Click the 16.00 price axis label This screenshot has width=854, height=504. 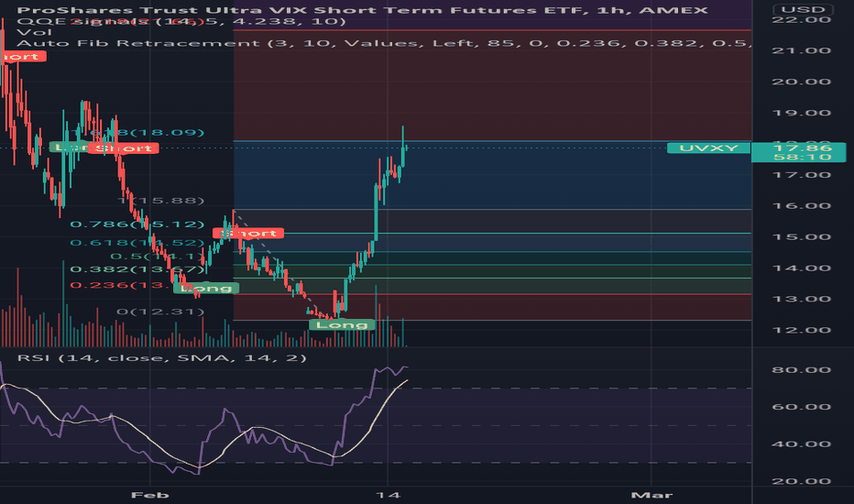point(801,206)
